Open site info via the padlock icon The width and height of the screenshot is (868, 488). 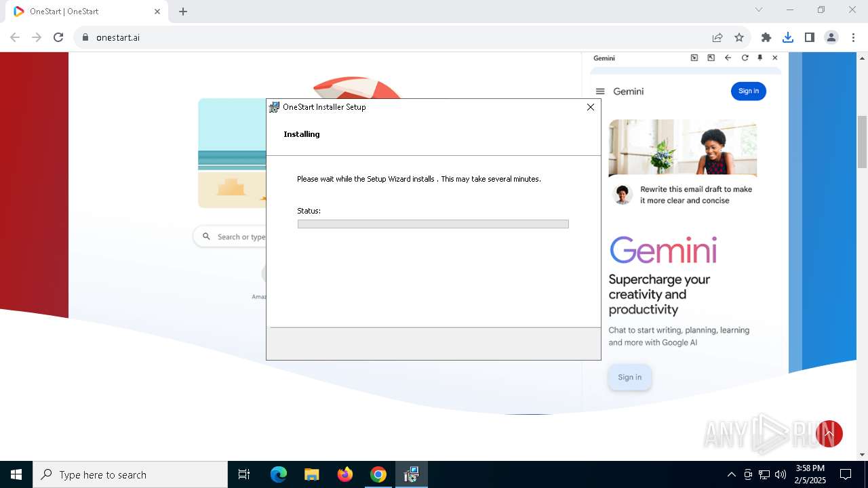85,37
